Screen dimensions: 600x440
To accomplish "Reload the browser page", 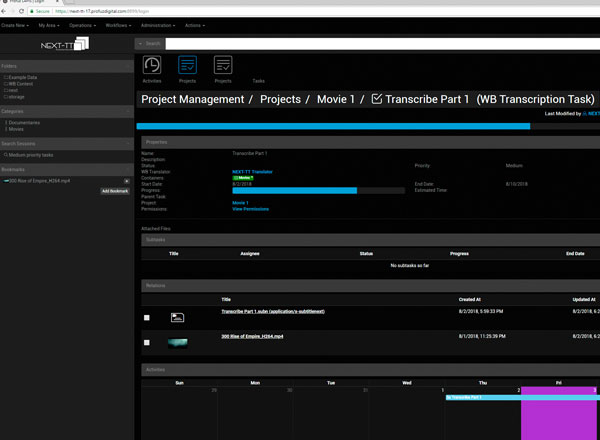I will (21, 11).
